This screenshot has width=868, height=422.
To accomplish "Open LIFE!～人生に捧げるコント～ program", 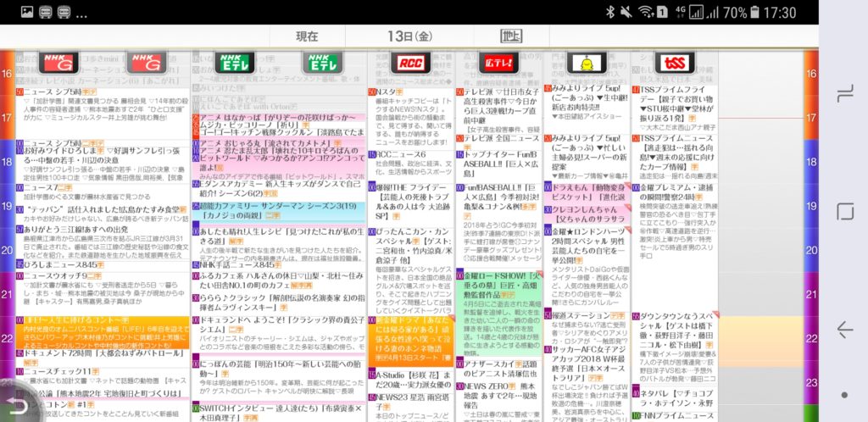I will point(103,332).
